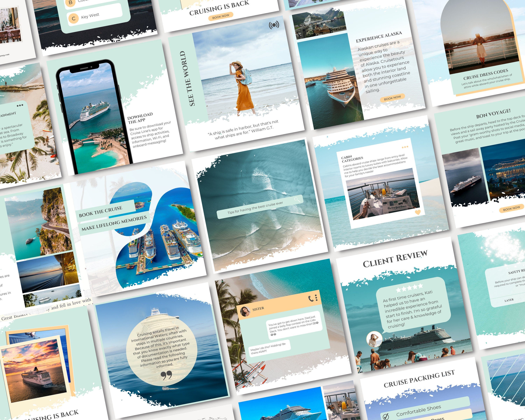525x420 pixels.
Task: Click the quotation mark icon below cruising text
Action: (x=167, y=375)
